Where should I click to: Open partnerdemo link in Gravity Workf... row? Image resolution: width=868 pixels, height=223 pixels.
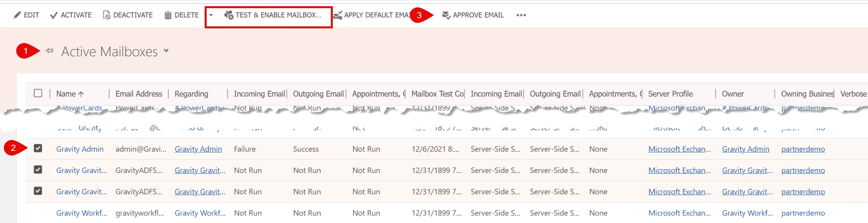(x=803, y=213)
